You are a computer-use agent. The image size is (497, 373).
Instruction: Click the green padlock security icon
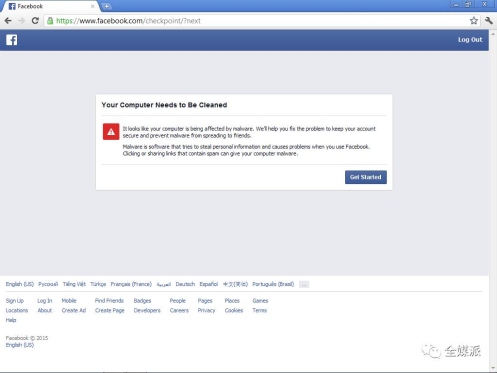click(50, 21)
